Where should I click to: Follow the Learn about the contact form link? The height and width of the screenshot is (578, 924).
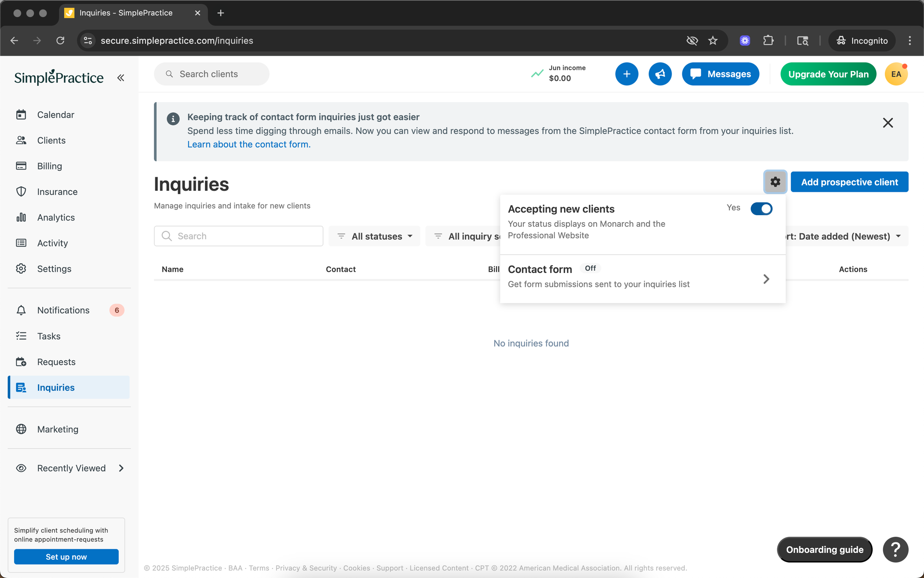(249, 144)
